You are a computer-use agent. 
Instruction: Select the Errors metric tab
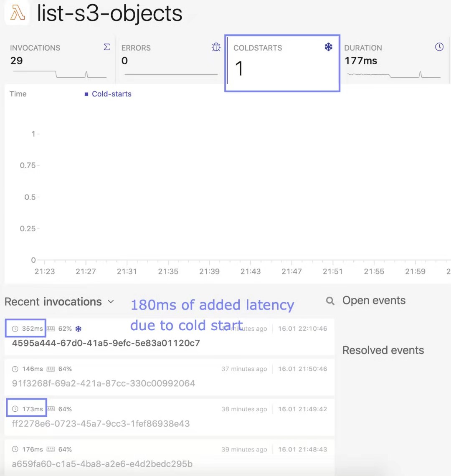tap(170, 59)
